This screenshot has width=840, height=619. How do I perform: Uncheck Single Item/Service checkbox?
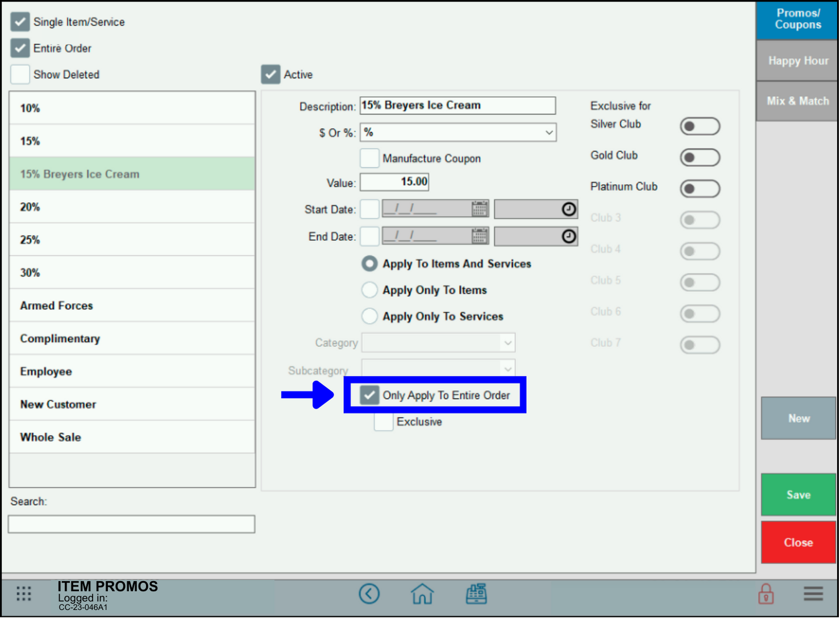click(20, 22)
